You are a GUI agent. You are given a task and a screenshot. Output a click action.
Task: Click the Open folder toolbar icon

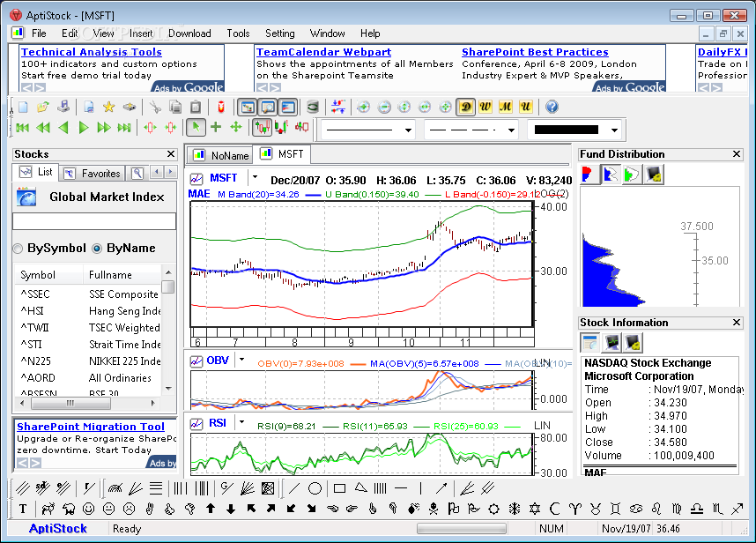[43, 107]
